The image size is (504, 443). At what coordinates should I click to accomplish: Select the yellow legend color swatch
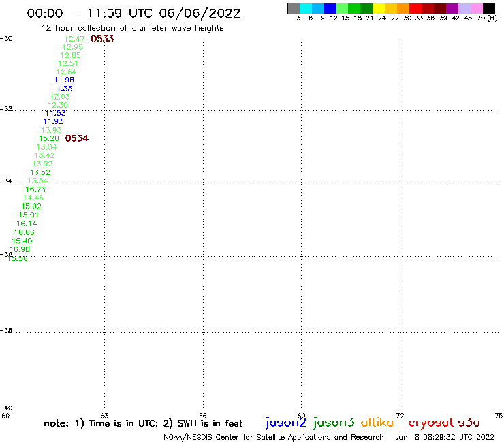tap(379, 8)
